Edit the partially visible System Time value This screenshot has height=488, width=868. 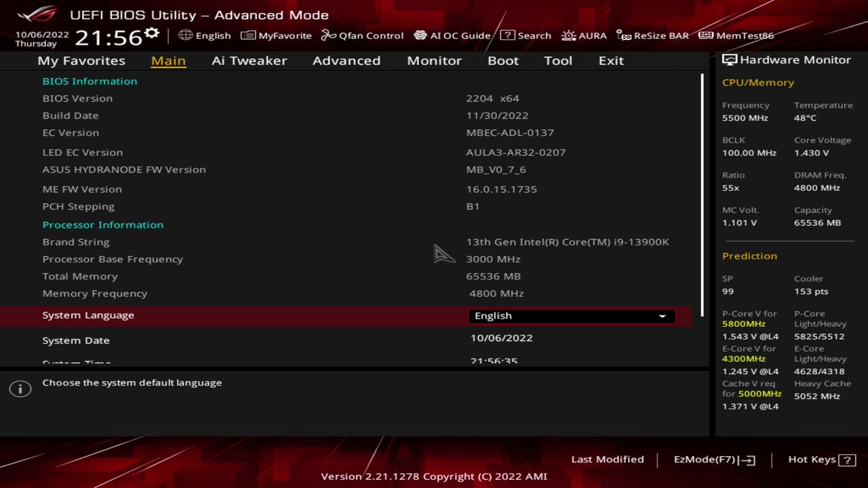coord(494,361)
